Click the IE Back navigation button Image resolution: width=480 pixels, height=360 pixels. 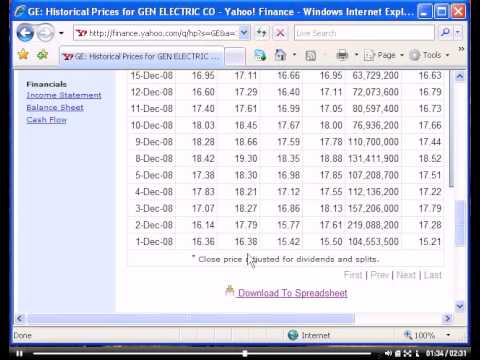25,33
